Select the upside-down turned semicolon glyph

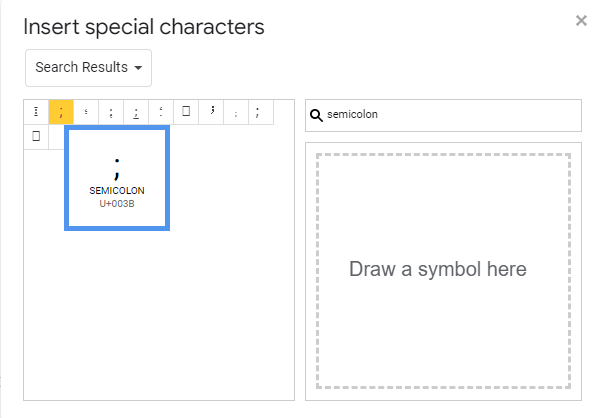(x=161, y=112)
